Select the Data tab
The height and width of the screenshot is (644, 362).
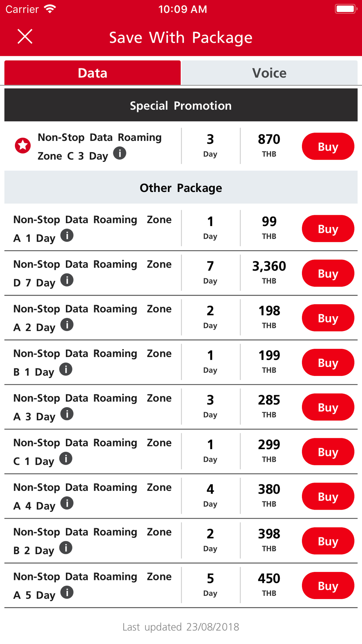(x=92, y=73)
